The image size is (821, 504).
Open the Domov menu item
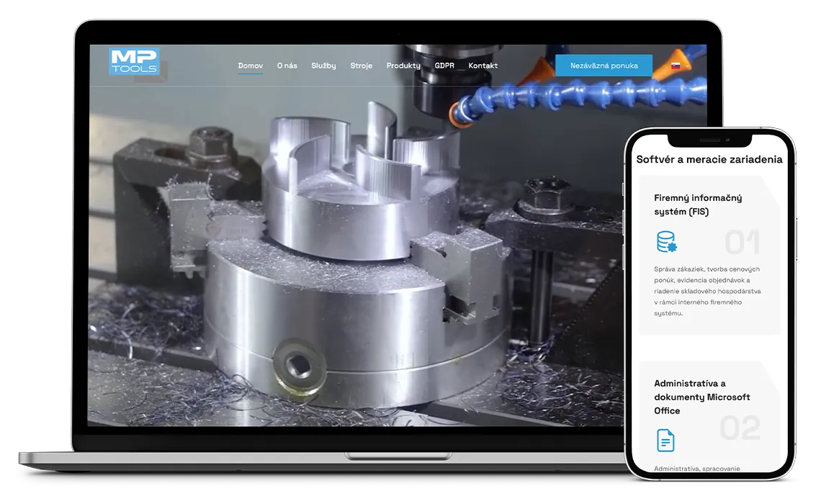tap(251, 66)
